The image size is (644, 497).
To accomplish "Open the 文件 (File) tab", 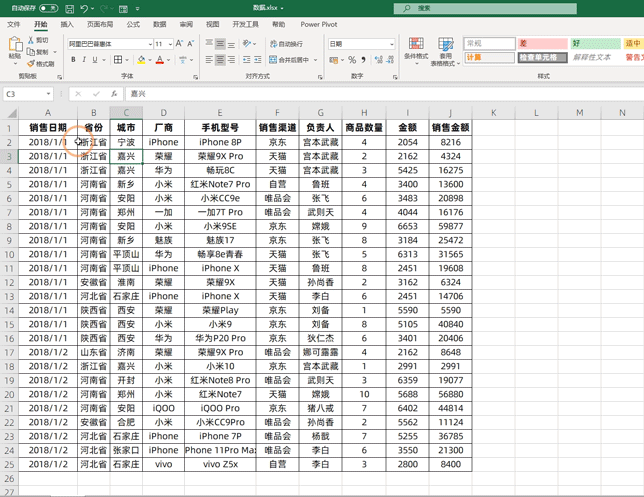I will (14, 25).
